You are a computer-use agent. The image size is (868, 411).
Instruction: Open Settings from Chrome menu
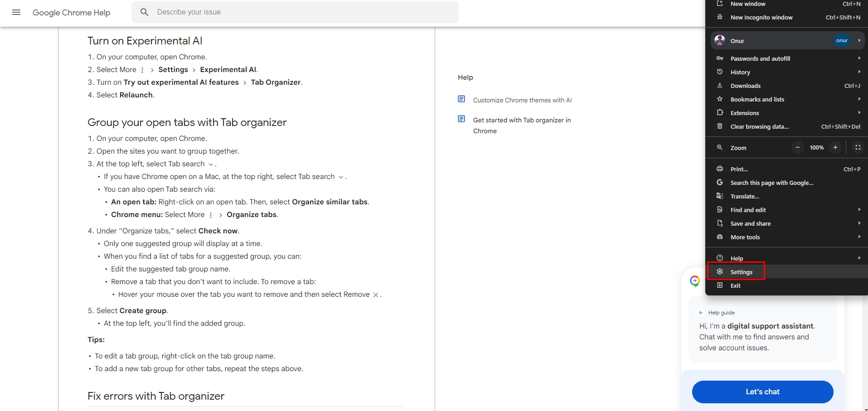[788, 272]
